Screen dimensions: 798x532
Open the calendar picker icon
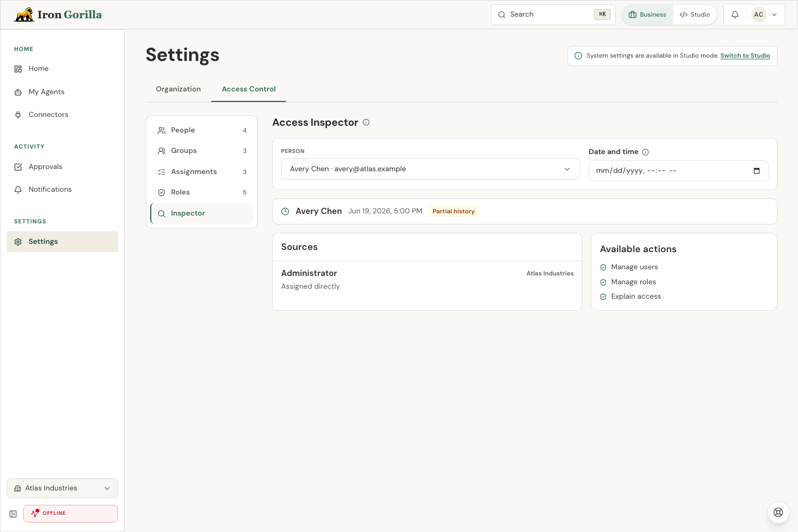(x=757, y=171)
